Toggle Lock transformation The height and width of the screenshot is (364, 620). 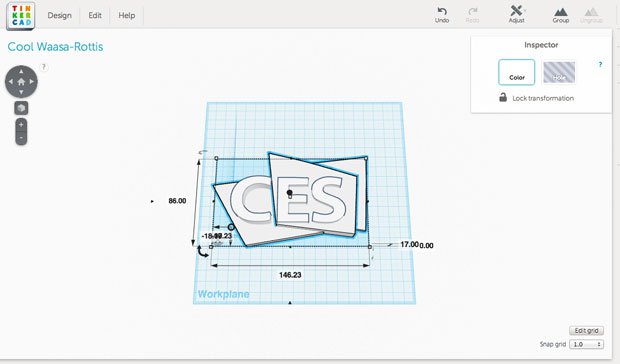[x=537, y=98]
